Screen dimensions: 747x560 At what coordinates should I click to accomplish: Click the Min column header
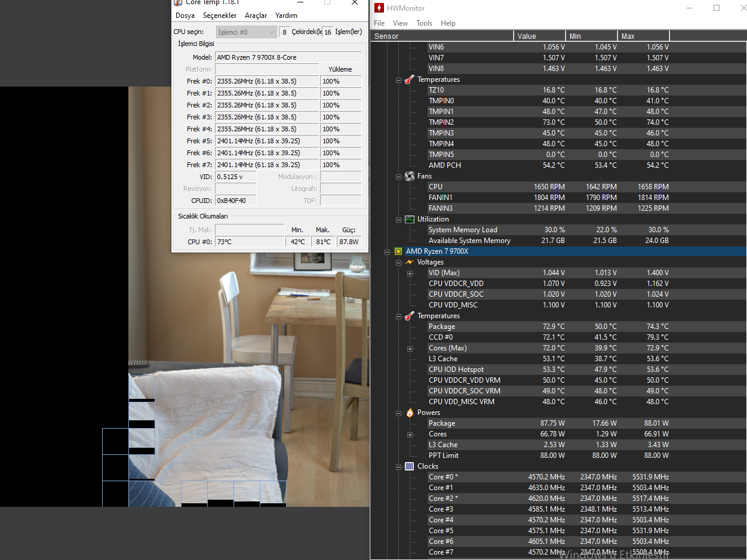click(x=592, y=36)
